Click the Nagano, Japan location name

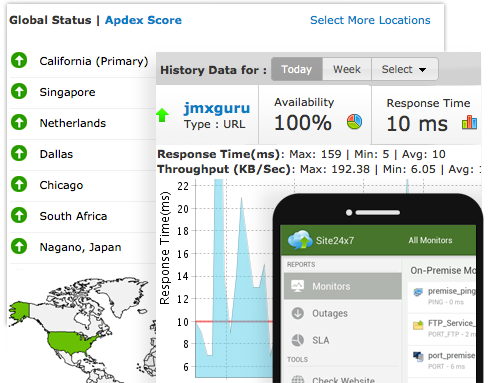pos(80,247)
